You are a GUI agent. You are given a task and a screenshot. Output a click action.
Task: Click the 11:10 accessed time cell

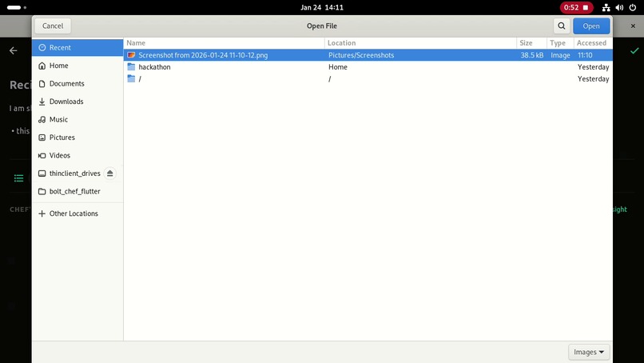pos(585,55)
